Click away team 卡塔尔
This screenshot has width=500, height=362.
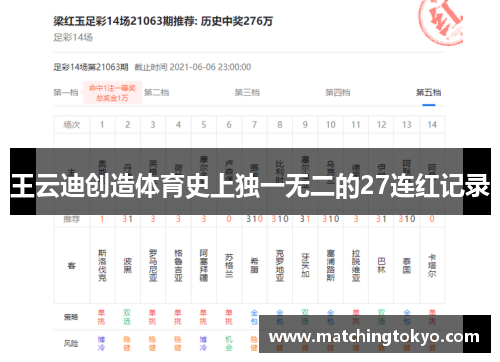coord(432,266)
